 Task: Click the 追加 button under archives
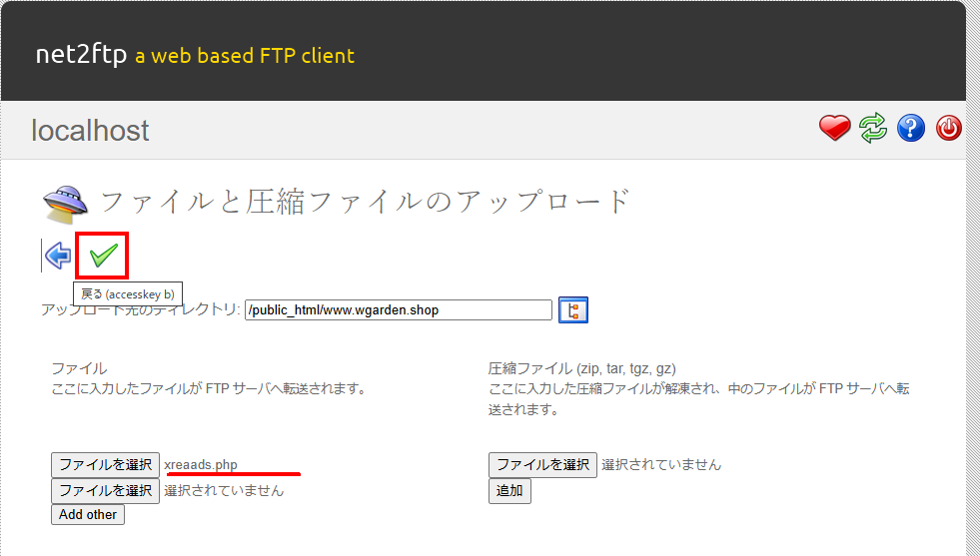pyautogui.click(x=509, y=490)
